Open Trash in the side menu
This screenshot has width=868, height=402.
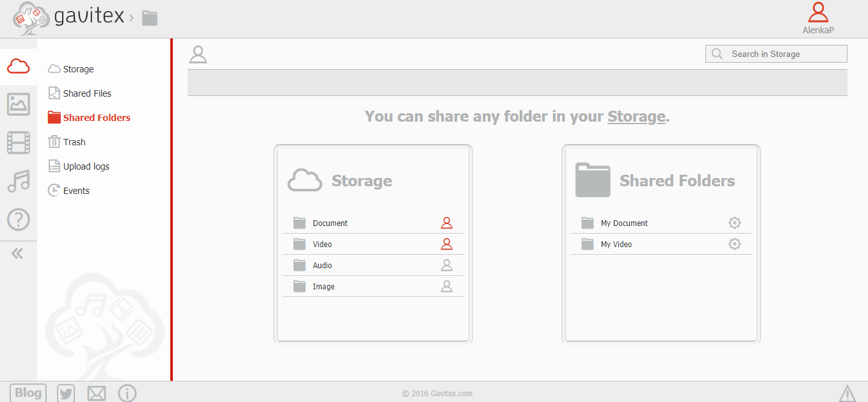pyautogui.click(x=74, y=142)
